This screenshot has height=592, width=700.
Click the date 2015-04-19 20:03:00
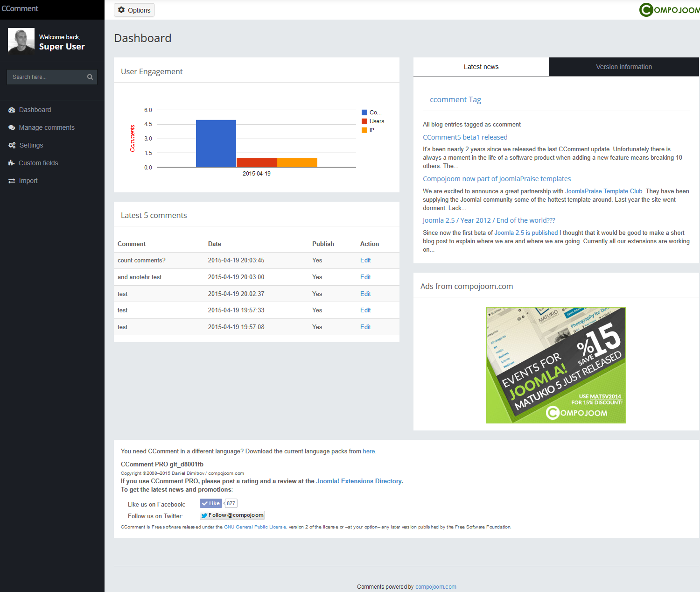[236, 277]
